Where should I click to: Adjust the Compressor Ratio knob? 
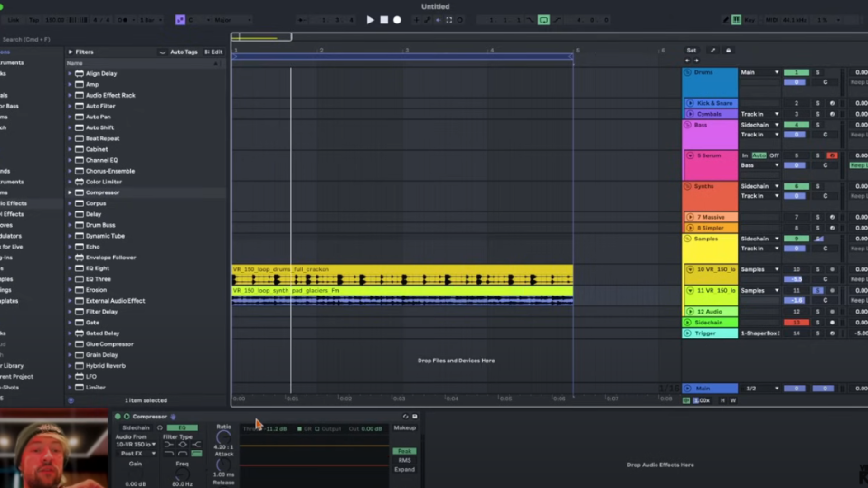pos(223,437)
